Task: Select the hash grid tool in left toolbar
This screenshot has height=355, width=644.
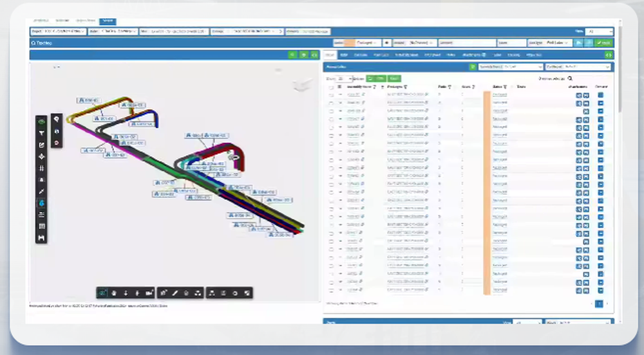Action: pyautogui.click(x=41, y=168)
